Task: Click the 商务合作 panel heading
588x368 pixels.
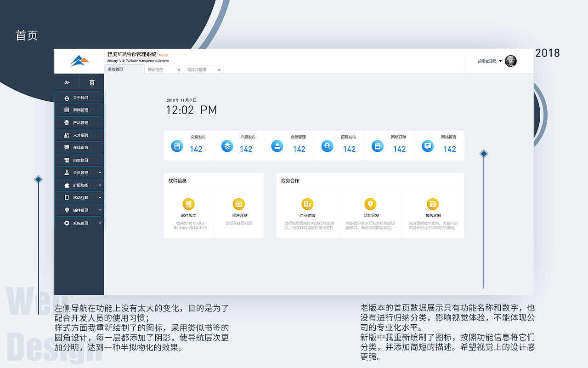Action: click(x=290, y=181)
